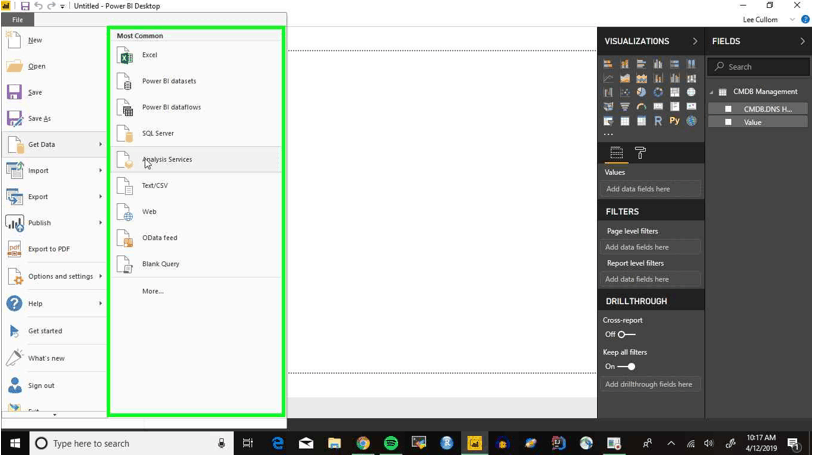Collapse the Fields pane chevron

click(x=803, y=41)
